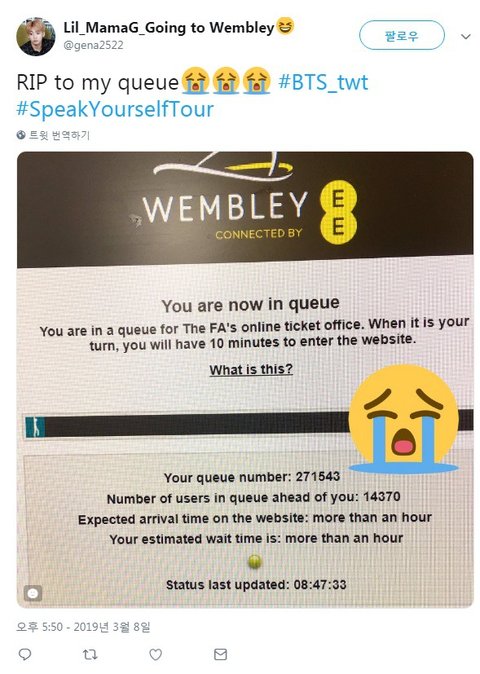Retweet this post via retweet icon

[x=90, y=654]
